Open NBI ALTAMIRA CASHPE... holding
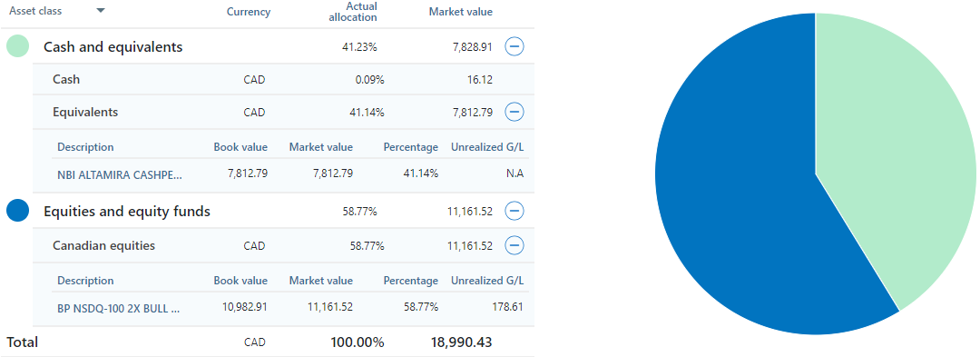Viewport: 980px width, 357px height. tap(120, 175)
